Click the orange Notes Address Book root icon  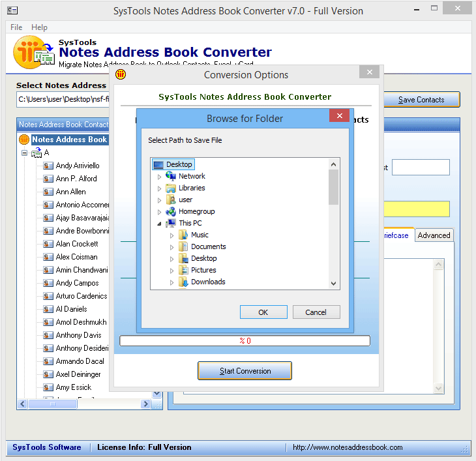[24, 140]
